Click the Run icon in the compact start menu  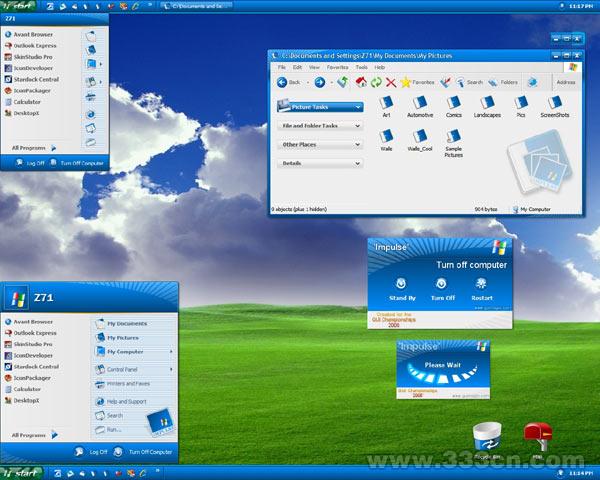pos(90,142)
